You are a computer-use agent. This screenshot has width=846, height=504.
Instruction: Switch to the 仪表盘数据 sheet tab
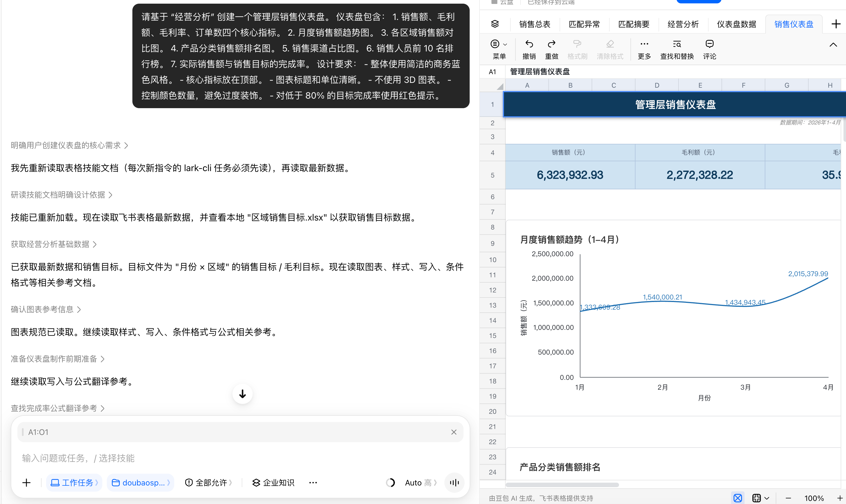(736, 24)
